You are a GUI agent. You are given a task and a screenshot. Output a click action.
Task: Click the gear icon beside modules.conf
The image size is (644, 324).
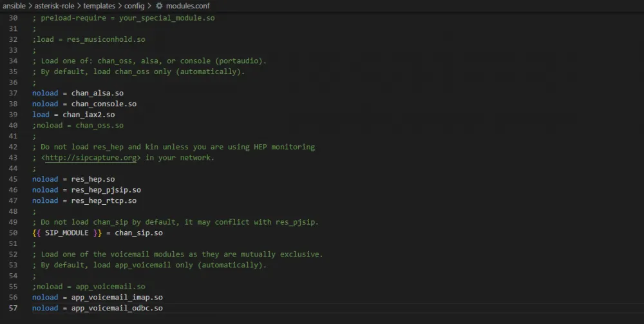point(159,6)
